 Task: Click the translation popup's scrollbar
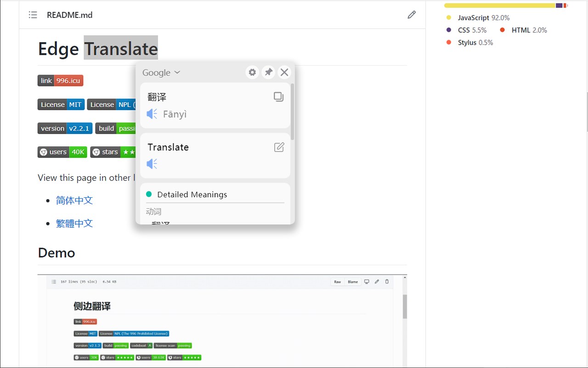(x=293, y=113)
